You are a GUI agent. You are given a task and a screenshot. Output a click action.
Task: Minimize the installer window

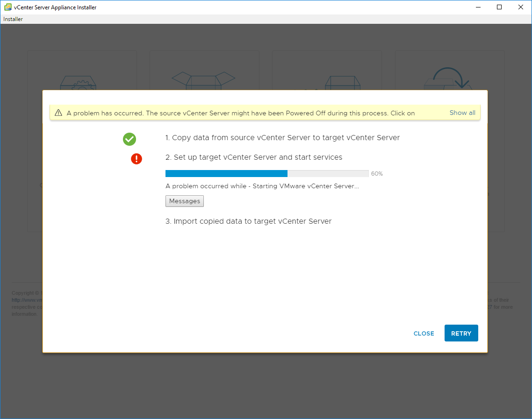coord(478,7)
